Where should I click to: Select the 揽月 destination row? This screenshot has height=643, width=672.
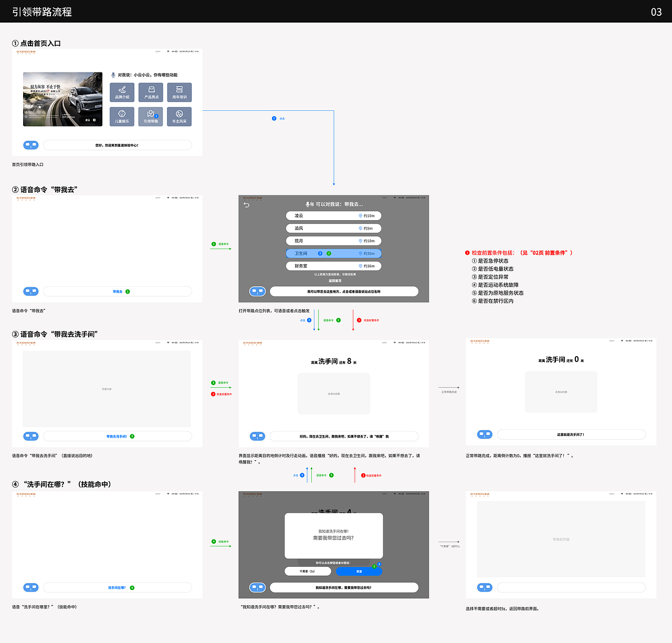pos(334,241)
